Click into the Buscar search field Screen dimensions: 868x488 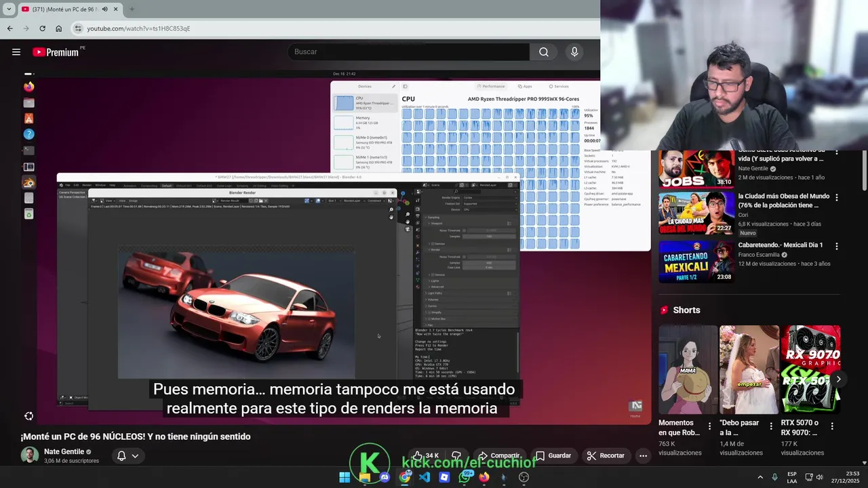[408, 52]
